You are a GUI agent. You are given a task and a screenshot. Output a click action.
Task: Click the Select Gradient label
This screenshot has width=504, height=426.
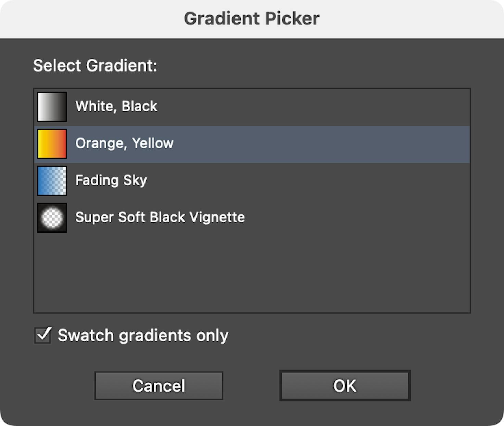(x=95, y=65)
